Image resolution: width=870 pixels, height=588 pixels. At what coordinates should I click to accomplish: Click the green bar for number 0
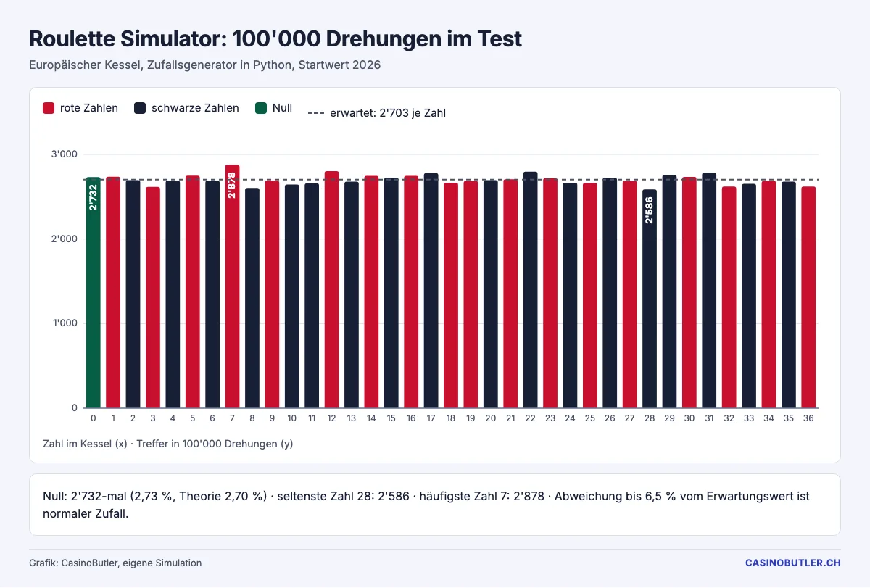[x=94, y=292]
